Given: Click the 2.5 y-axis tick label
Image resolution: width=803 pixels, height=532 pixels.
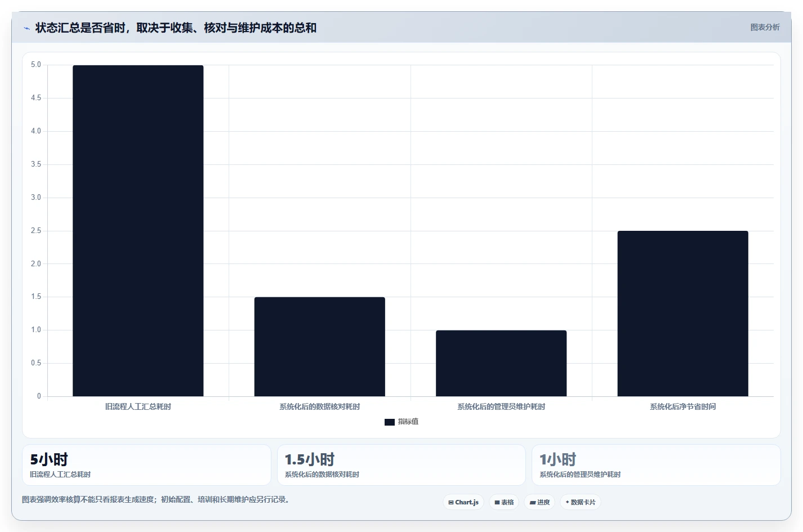Looking at the screenshot, I should pos(36,231).
